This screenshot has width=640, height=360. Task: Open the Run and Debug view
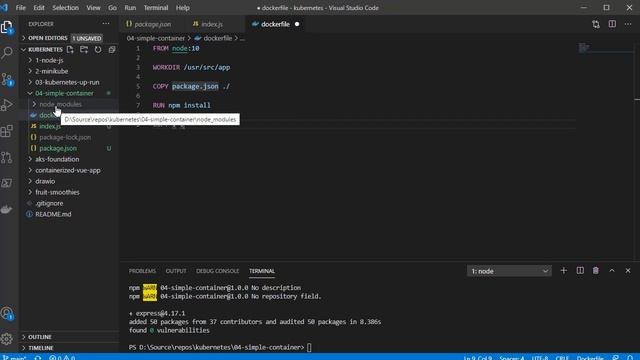coord(7,105)
